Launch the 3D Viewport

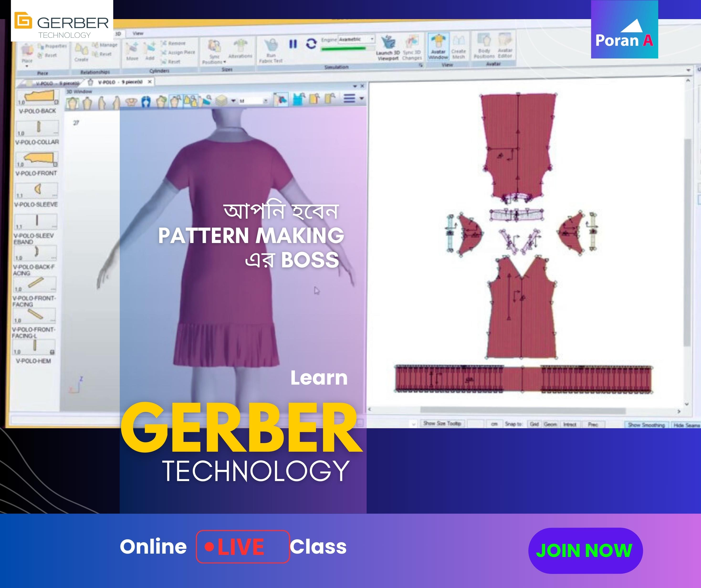coord(387,48)
